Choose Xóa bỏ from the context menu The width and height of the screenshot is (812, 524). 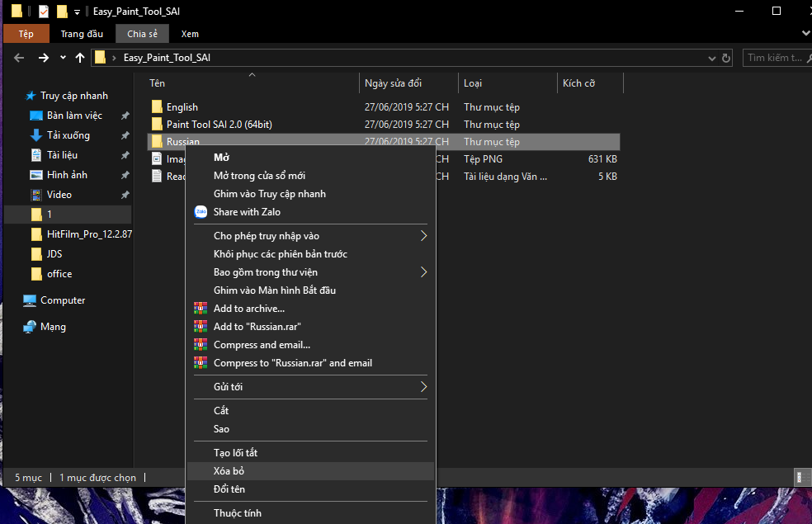pyautogui.click(x=229, y=471)
